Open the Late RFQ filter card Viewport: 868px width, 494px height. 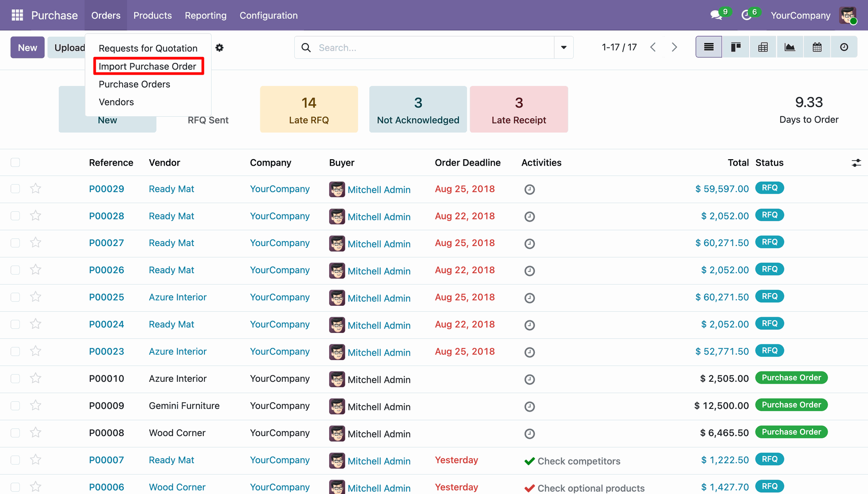[x=309, y=109]
